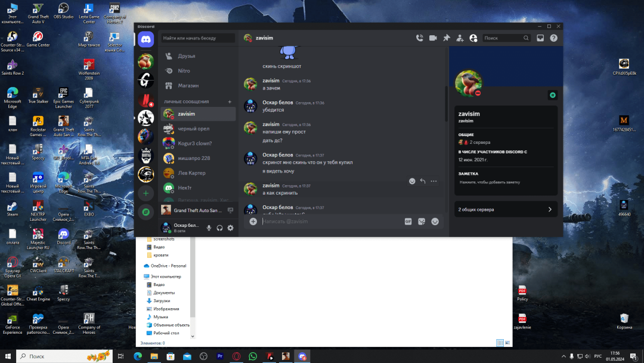This screenshot has height=363, width=644.
Task: Mute the microphone in user panel
Action: click(x=209, y=227)
